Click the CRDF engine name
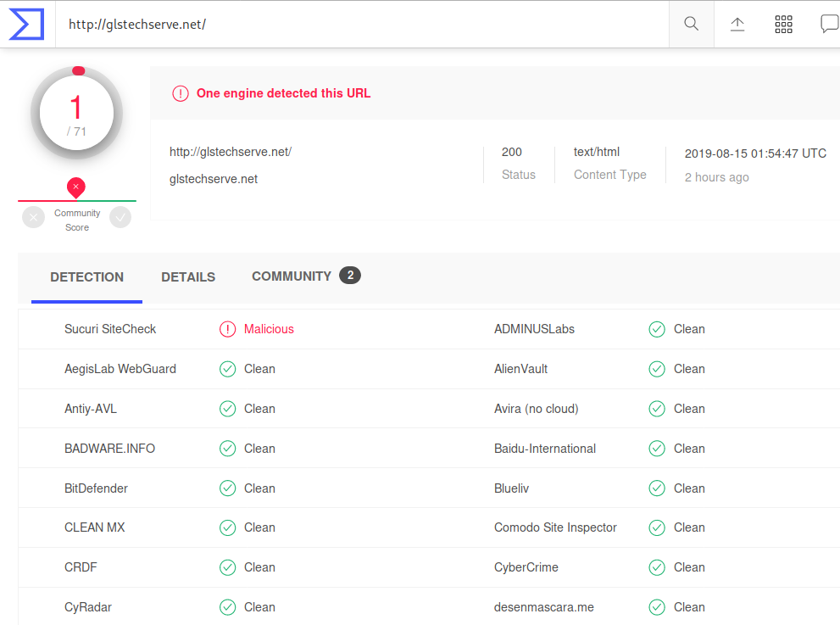 81,567
